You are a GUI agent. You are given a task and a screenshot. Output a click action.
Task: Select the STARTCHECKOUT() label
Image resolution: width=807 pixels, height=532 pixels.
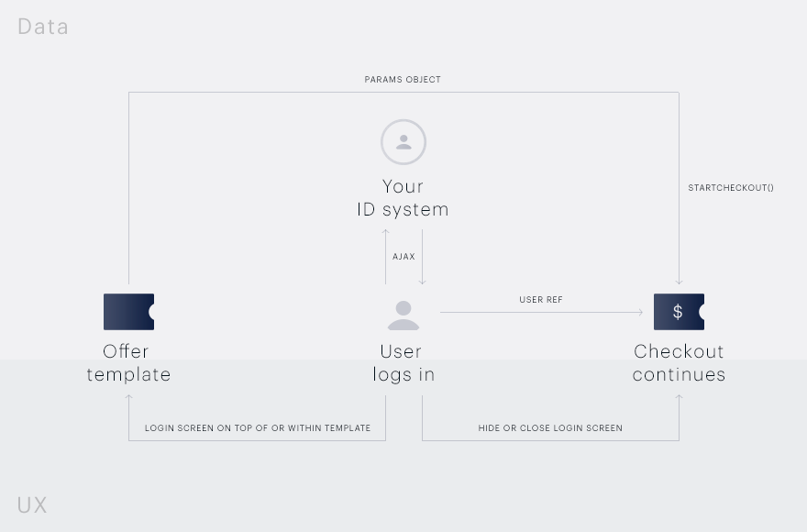731,187
